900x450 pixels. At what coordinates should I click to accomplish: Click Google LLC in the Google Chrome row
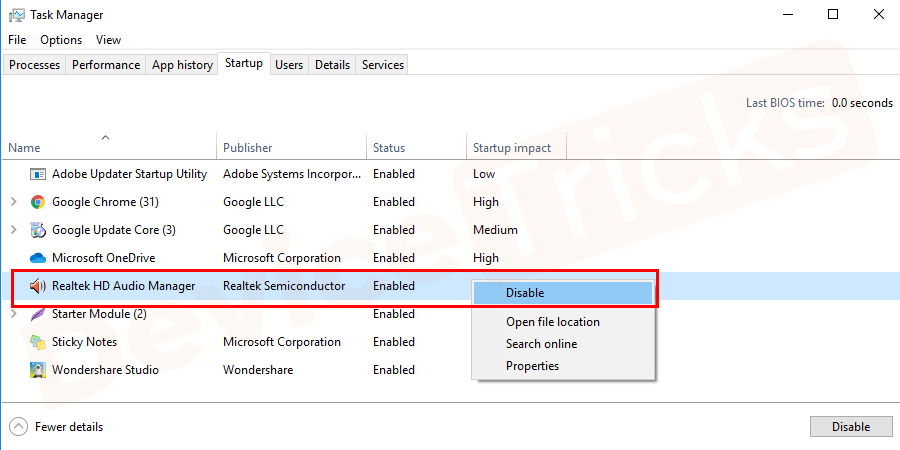[x=253, y=202]
